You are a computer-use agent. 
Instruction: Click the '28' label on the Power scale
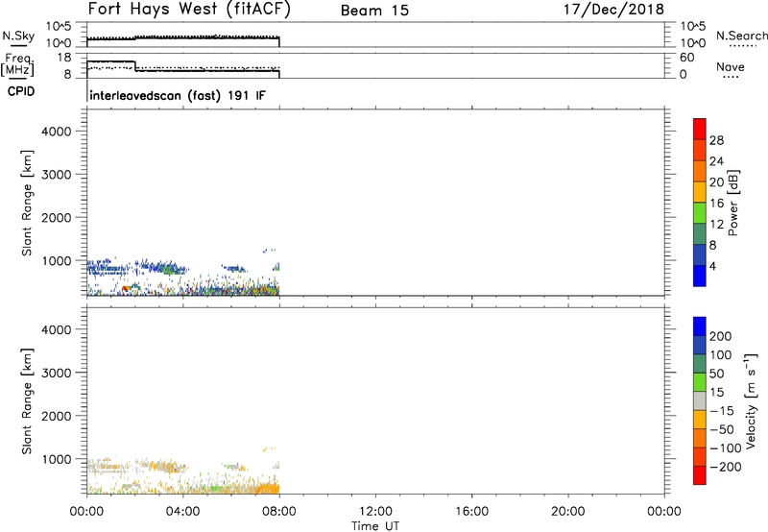716,140
